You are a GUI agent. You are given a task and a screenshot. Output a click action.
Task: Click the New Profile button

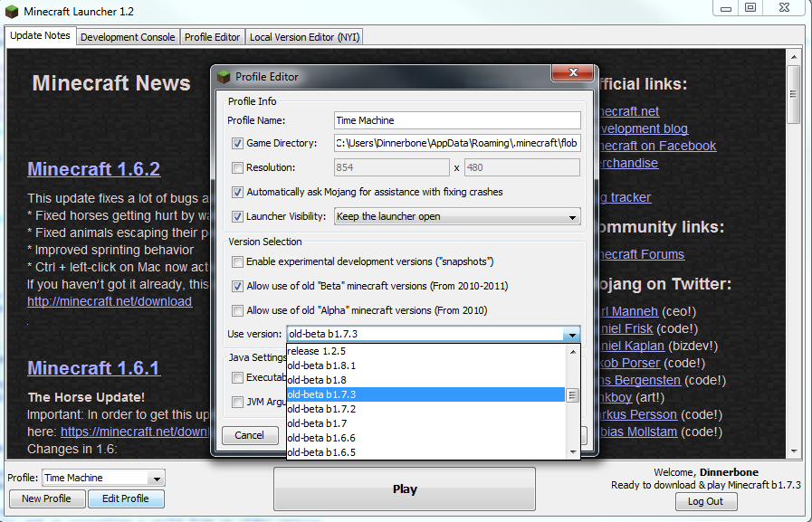46,498
